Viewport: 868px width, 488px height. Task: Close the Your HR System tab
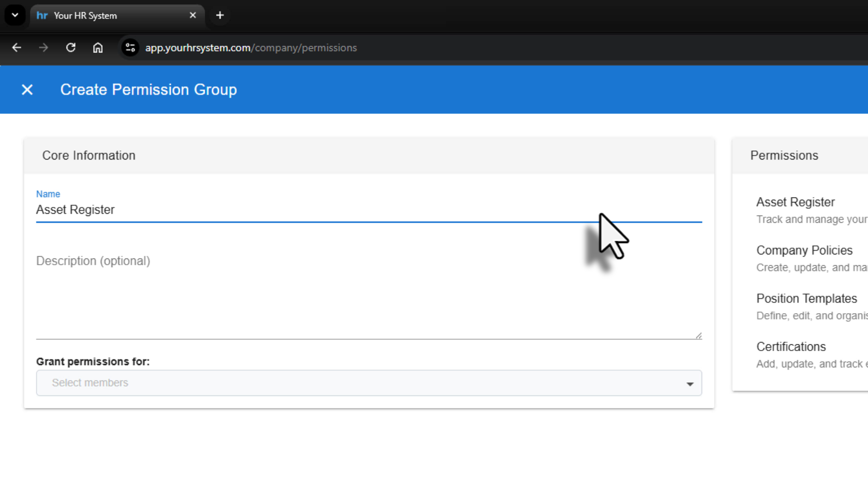[x=193, y=15]
